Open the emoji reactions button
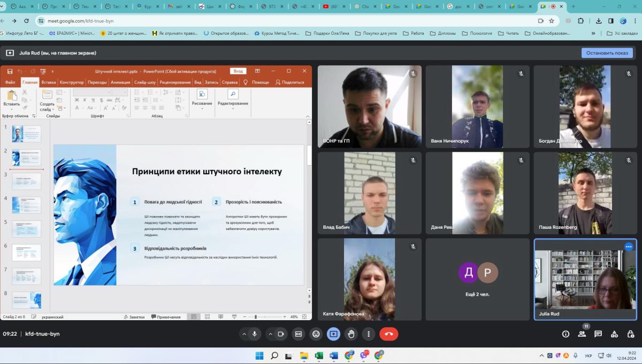This screenshot has width=642, height=364. (x=316, y=334)
